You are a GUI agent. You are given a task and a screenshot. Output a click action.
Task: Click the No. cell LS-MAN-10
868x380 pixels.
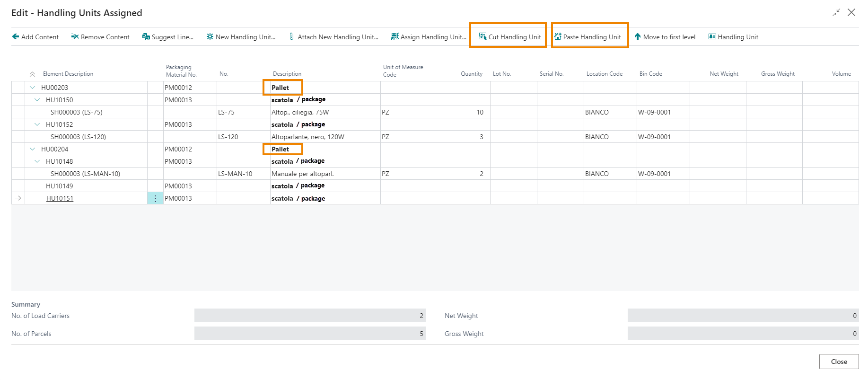point(244,174)
